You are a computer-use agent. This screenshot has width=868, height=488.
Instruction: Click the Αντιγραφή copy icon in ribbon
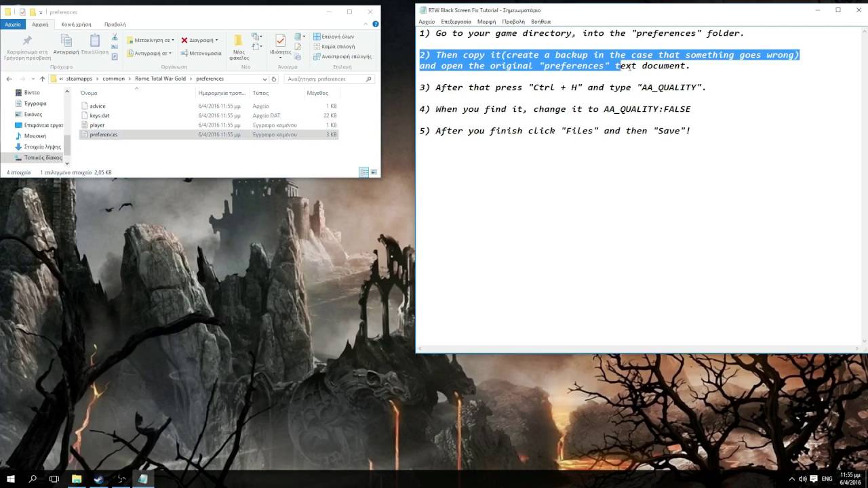pyautogui.click(x=66, y=40)
